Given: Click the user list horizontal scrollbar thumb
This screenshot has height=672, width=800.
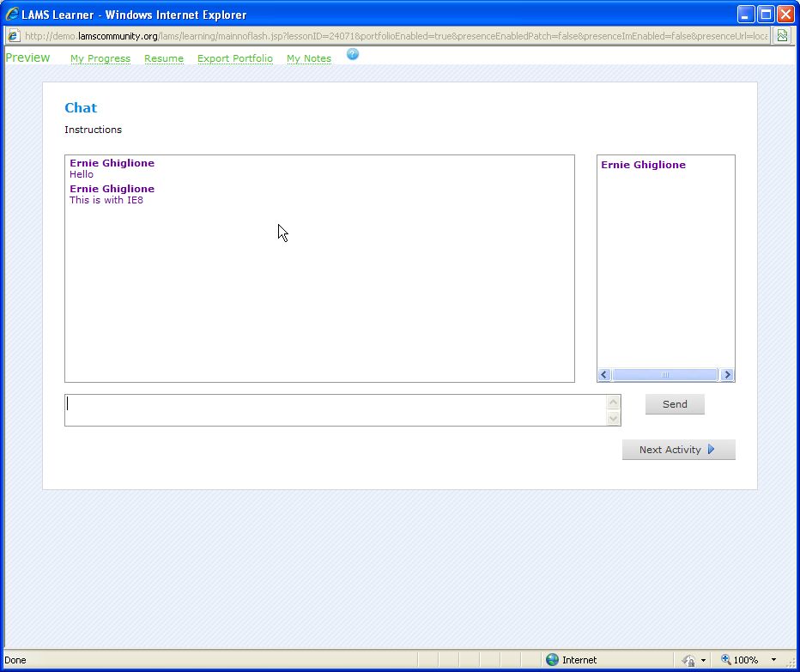Looking at the screenshot, I should point(664,375).
